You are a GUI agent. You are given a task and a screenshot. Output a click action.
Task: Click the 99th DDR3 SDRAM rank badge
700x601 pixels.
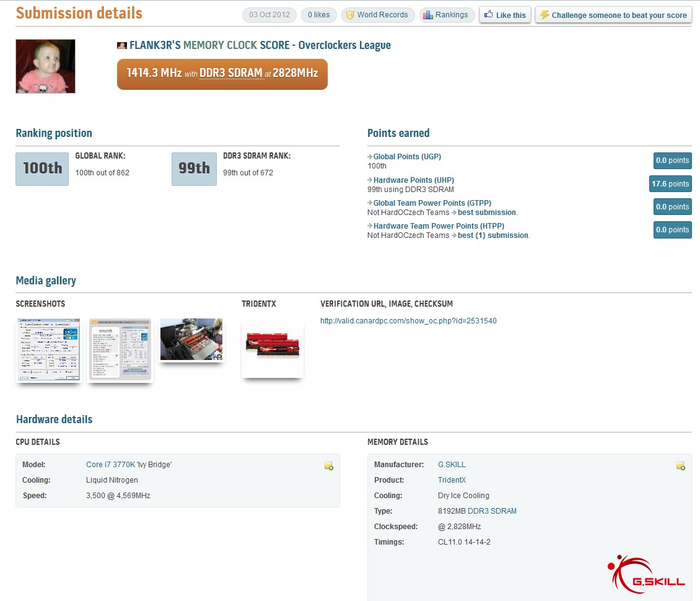pyautogui.click(x=194, y=169)
